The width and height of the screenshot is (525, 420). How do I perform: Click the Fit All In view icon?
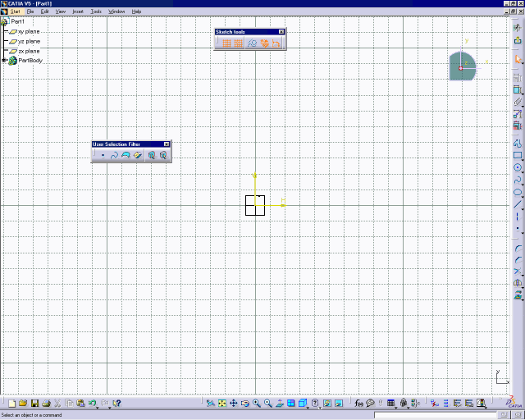pyautogui.click(x=222, y=404)
